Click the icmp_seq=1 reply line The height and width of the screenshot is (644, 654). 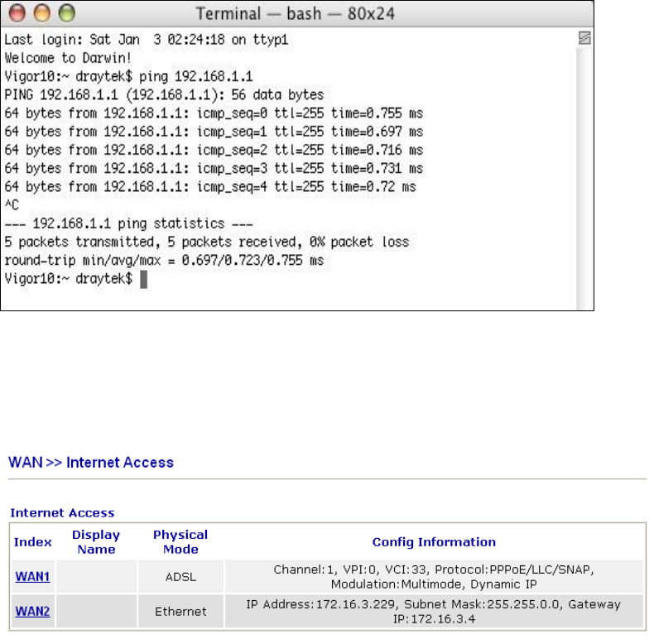point(214,132)
